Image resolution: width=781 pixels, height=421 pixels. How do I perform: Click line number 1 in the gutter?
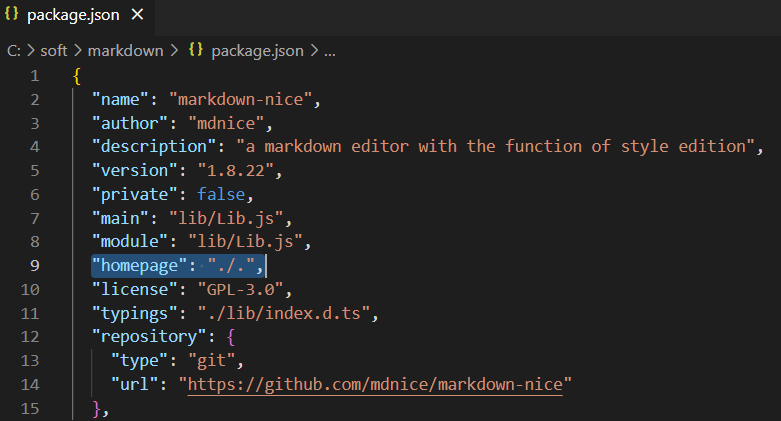(x=34, y=76)
